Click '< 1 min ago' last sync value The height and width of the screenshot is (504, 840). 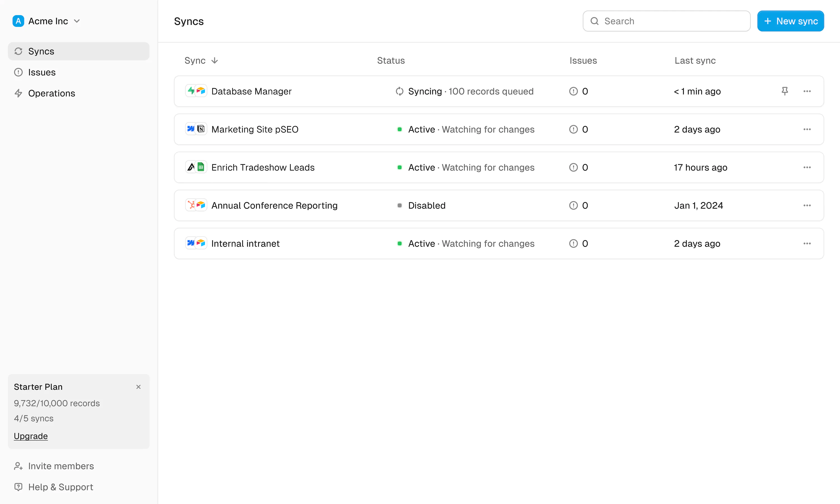tap(697, 91)
